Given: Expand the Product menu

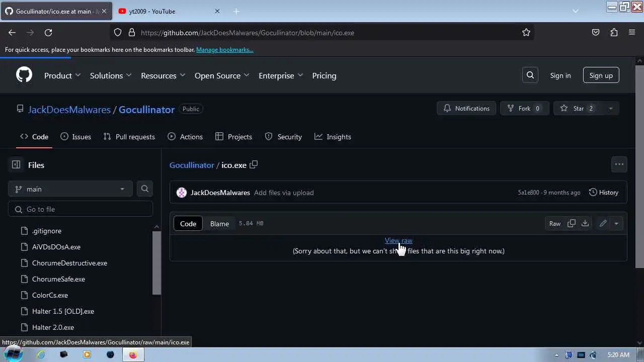Looking at the screenshot, I should pos(62,75).
